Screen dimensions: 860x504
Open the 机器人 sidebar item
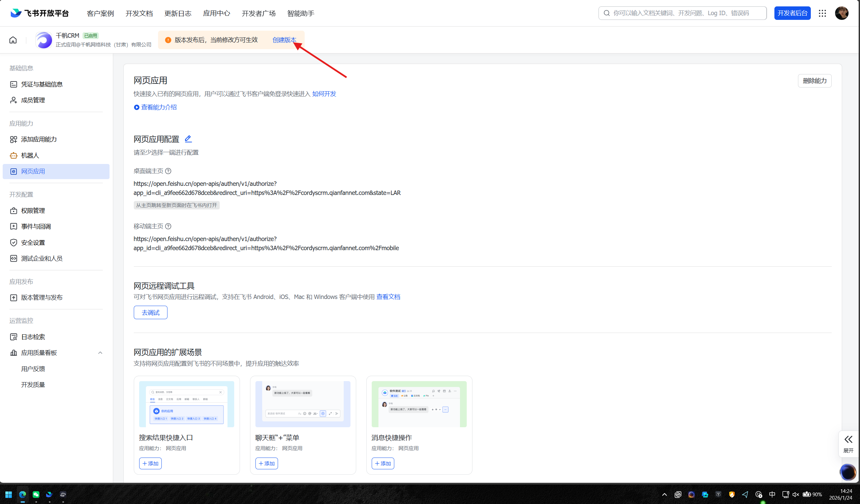coord(30,155)
